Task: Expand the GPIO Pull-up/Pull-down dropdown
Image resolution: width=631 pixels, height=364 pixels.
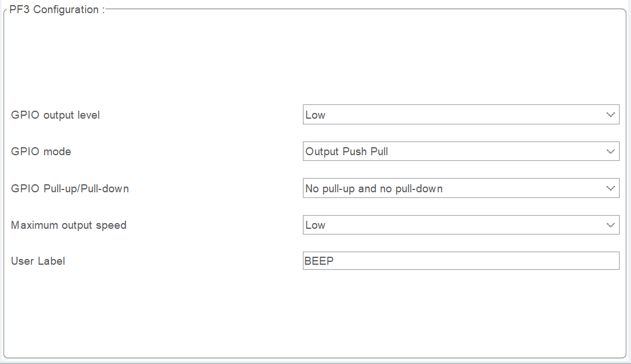Action: pyautogui.click(x=461, y=188)
